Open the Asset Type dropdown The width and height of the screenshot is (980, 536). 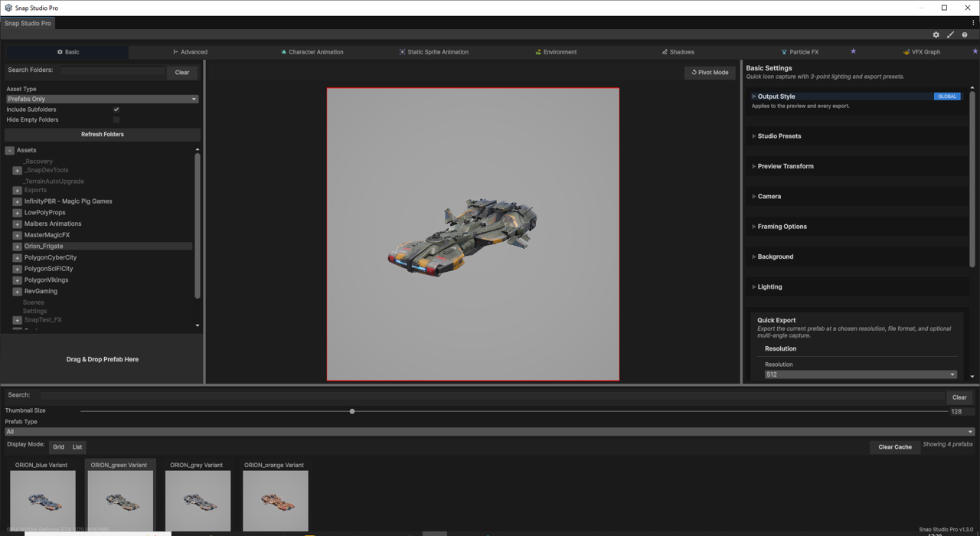point(102,99)
